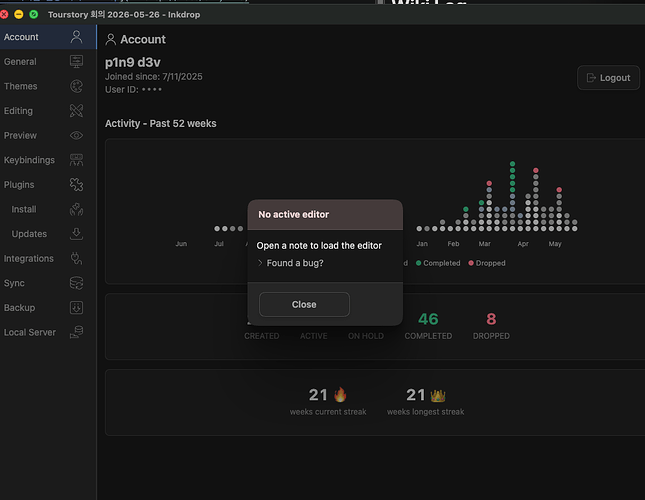
Task: Click the Themes palette icon
Action: (76, 86)
